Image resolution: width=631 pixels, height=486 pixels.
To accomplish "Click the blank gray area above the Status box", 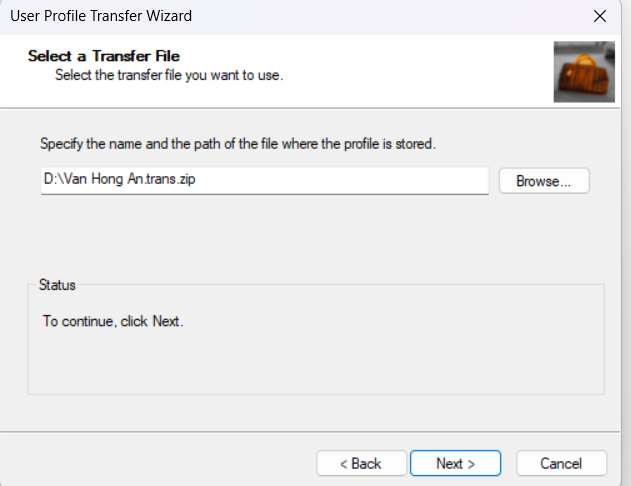I will [300, 235].
